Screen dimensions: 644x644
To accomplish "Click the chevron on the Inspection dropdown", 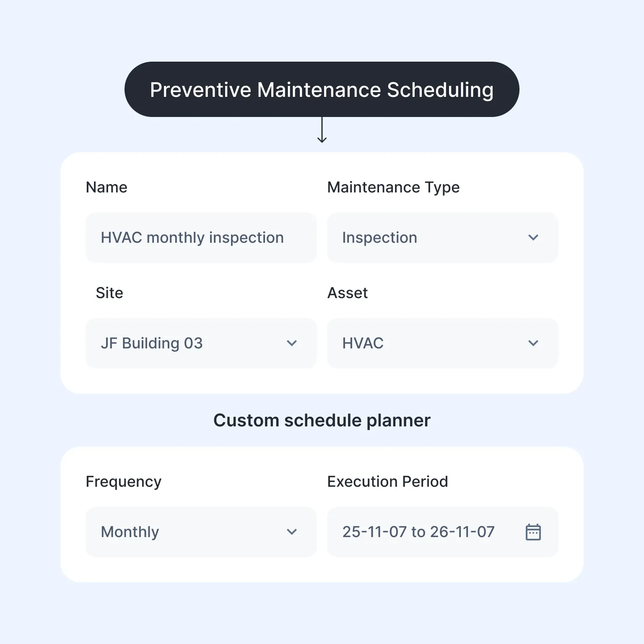I will click(x=533, y=237).
